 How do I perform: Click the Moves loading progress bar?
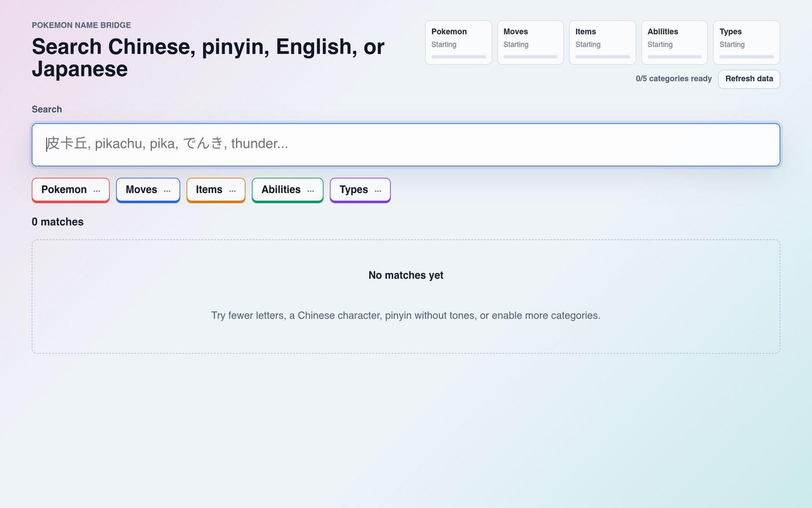pyautogui.click(x=531, y=57)
